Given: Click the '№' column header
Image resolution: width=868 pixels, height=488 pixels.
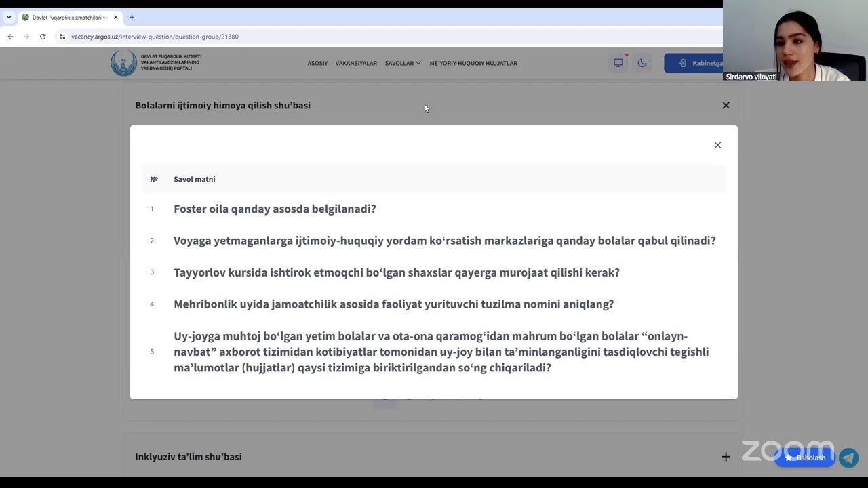Looking at the screenshot, I should click(x=154, y=179).
